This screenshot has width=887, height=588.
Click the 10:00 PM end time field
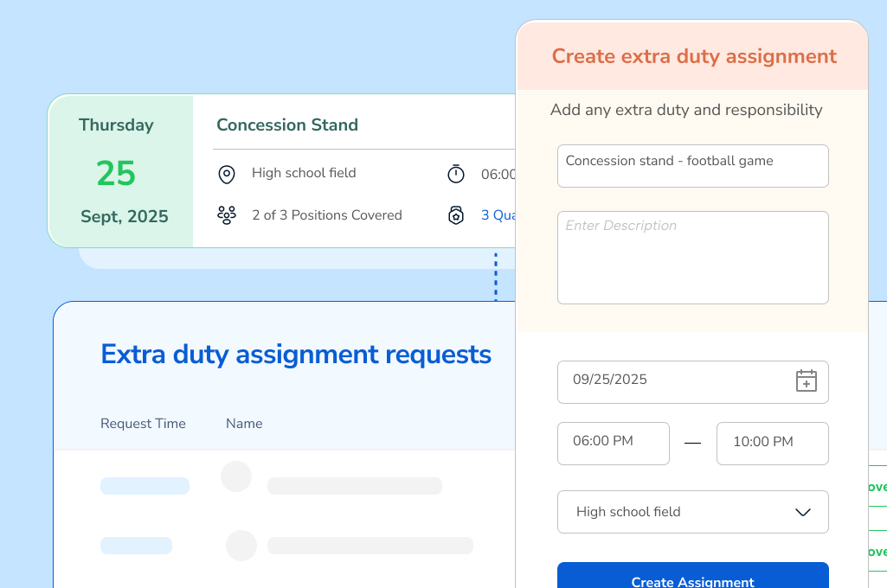[772, 443]
